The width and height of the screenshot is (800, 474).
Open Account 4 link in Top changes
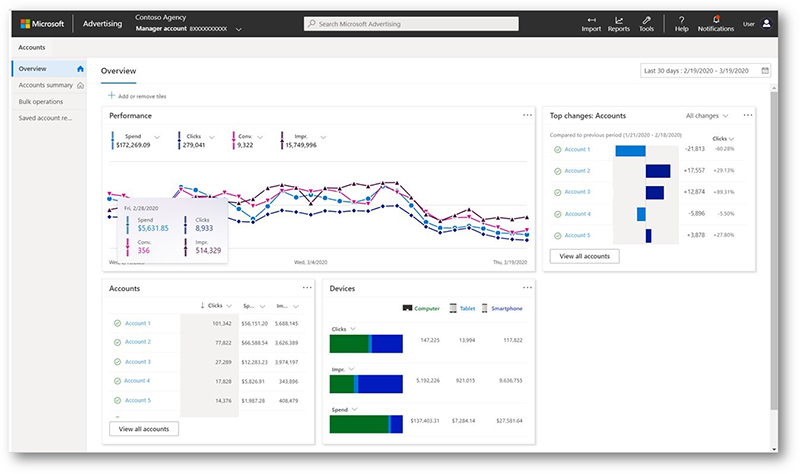pyautogui.click(x=578, y=214)
